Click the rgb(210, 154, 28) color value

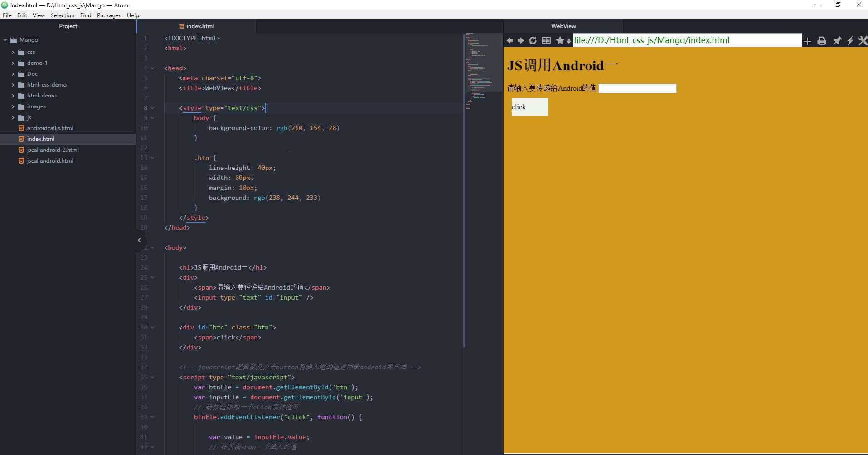(x=308, y=128)
